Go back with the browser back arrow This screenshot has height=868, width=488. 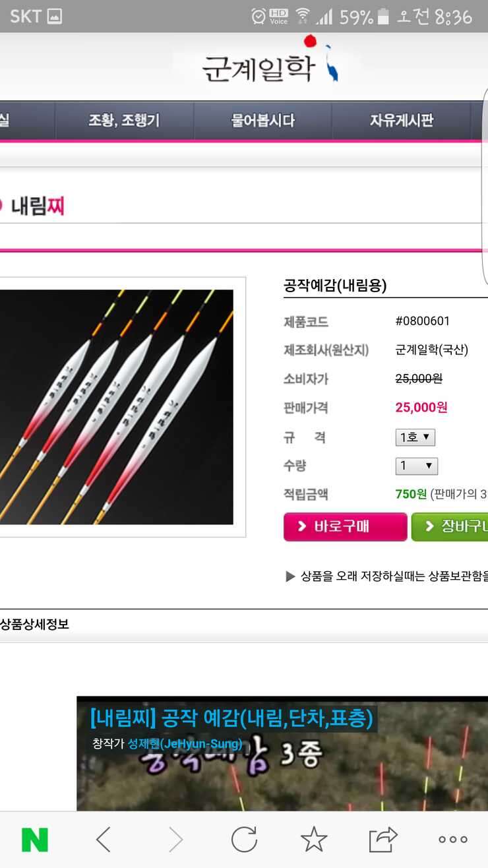click(104, 840)
